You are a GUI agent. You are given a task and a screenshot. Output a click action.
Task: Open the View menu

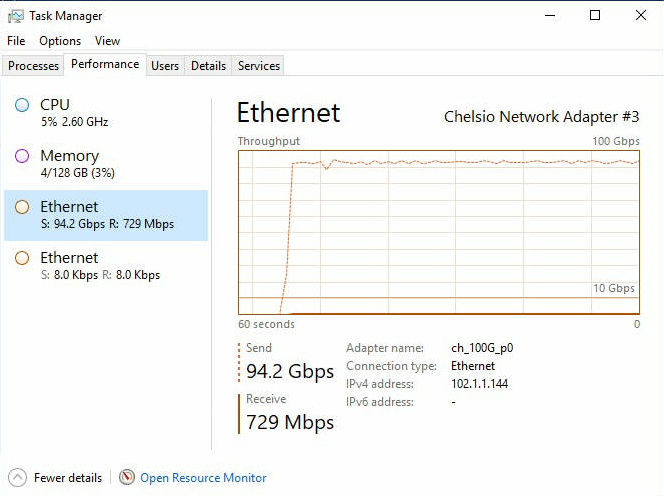coord(107,41)
